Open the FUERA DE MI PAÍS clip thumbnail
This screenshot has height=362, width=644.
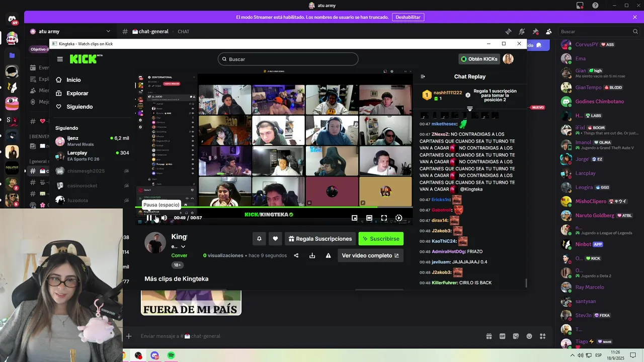[x=191, y=303]
